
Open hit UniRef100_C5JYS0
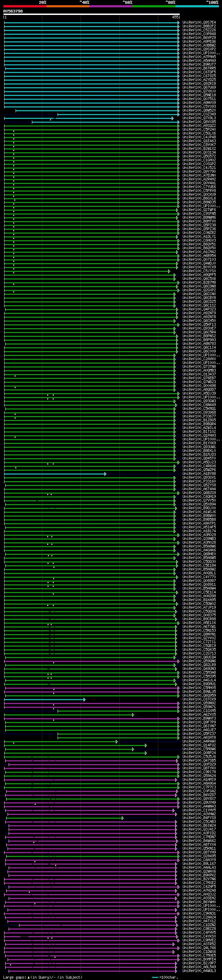[x=199, y=271]
